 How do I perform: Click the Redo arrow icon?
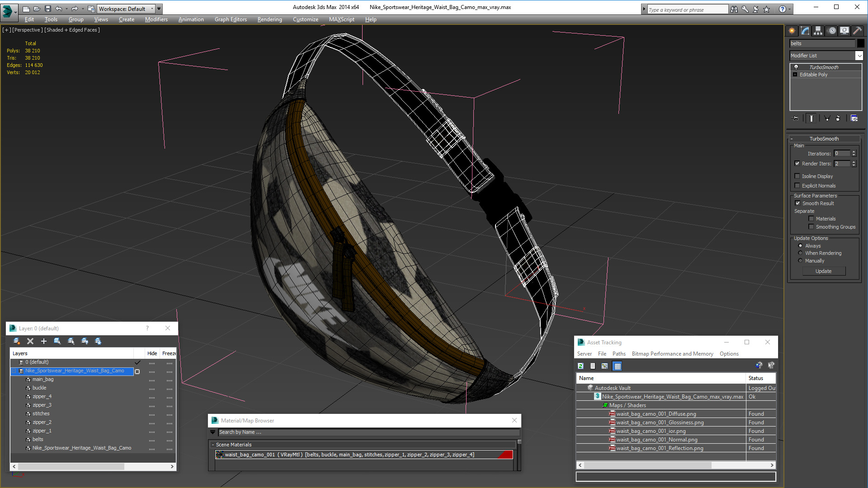click(75, 9)
